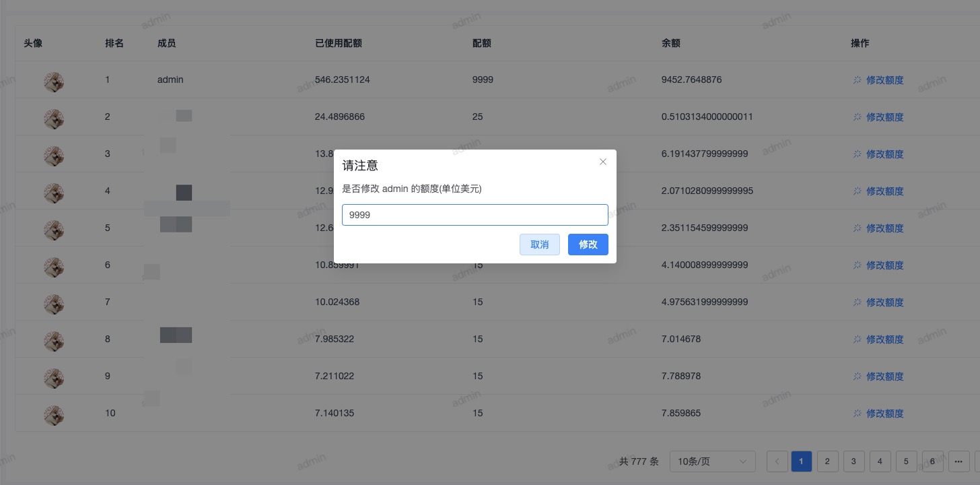Image resolution: width=980 pixels, height=485 pixels.
Task: Open the 10条/页 page size dropdown
Action: [x=713, y=461]
